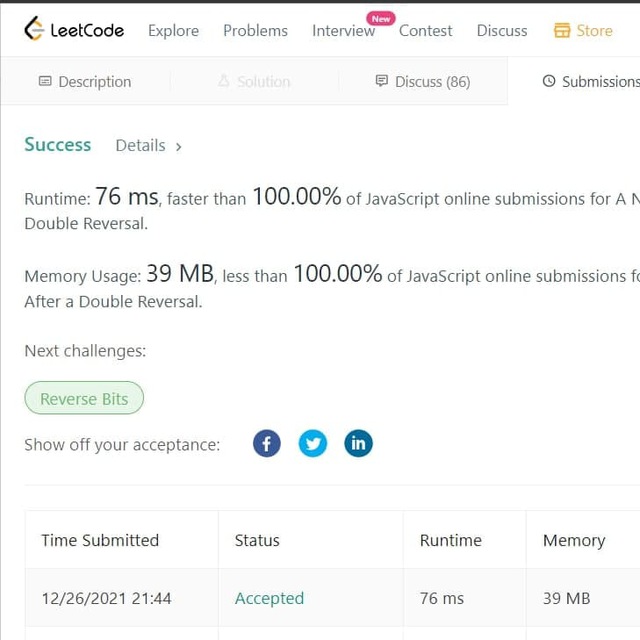Go to the Interview section

coord(343,30)
